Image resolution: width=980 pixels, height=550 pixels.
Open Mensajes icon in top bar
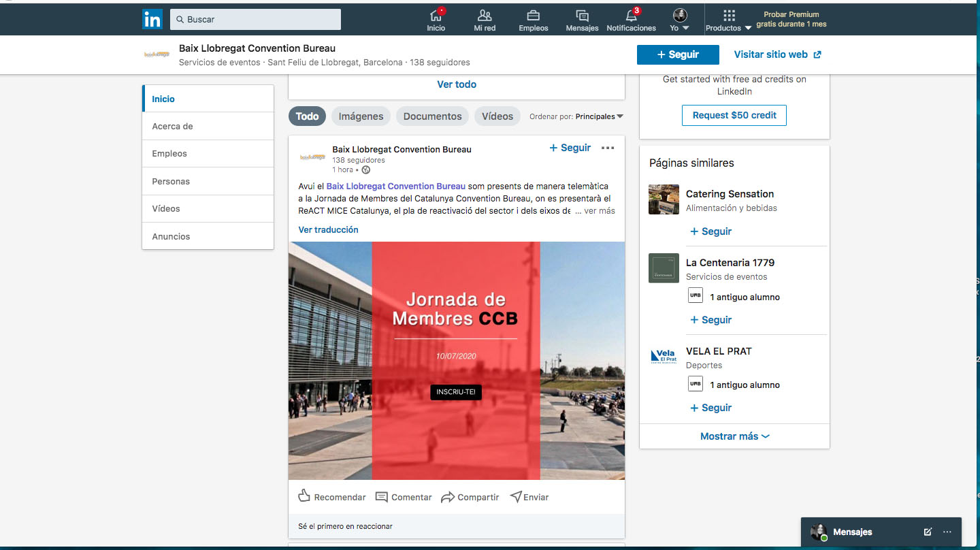[582, 16]
